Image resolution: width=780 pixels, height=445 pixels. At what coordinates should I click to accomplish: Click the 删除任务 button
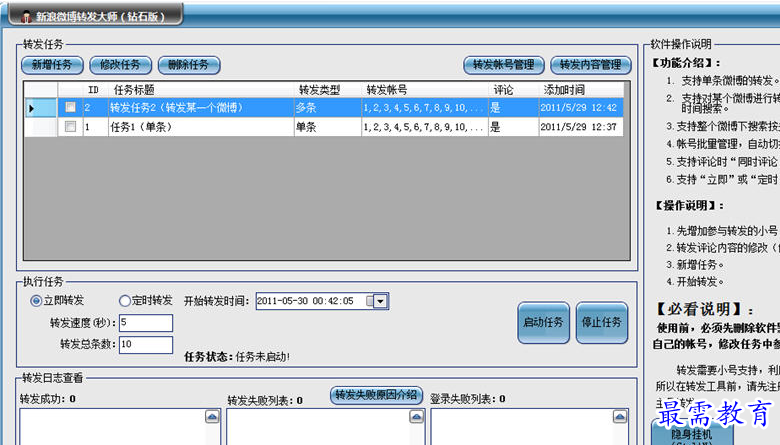click(x=189, y=65)
